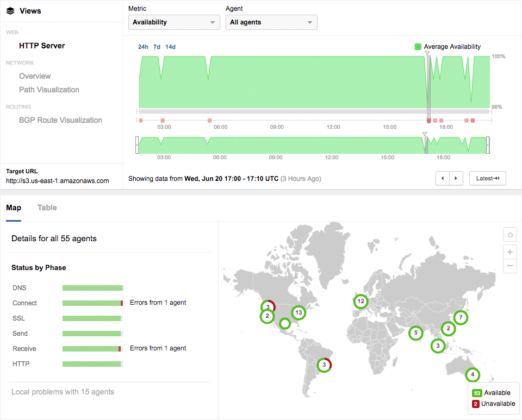This screenshot has width=522, height=420.
Task: Open BGP Route Visualization view
Action: [x=60, y=120]
